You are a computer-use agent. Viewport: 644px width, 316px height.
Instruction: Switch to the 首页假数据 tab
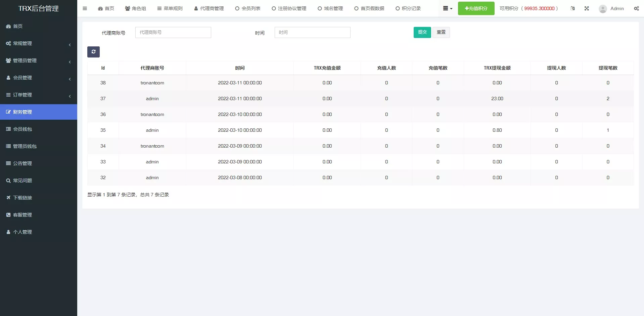point(369,8)
